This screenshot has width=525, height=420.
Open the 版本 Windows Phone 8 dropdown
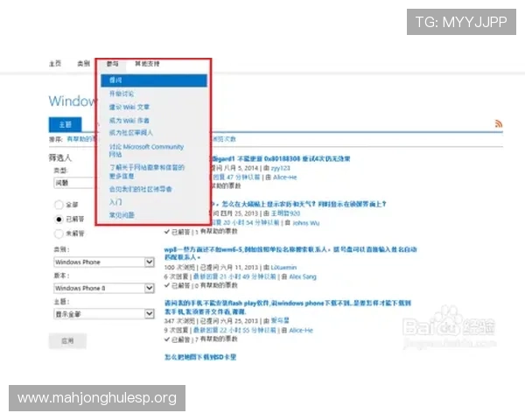click(x=104, y=288)
